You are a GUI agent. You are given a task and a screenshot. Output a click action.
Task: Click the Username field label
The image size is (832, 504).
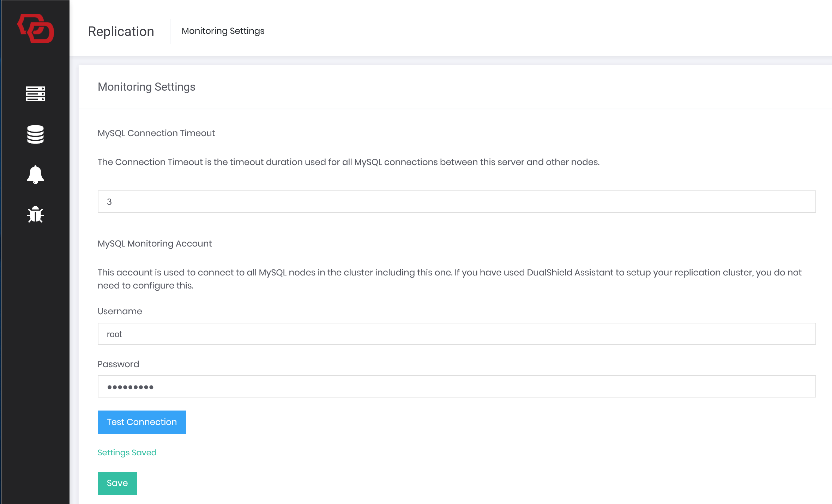click(120, 311)
